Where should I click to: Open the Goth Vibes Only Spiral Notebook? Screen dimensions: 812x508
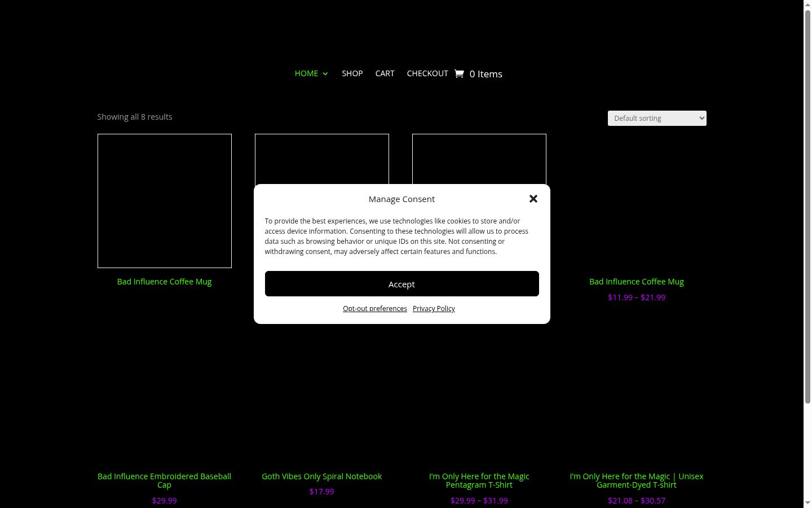coord(321,476)
